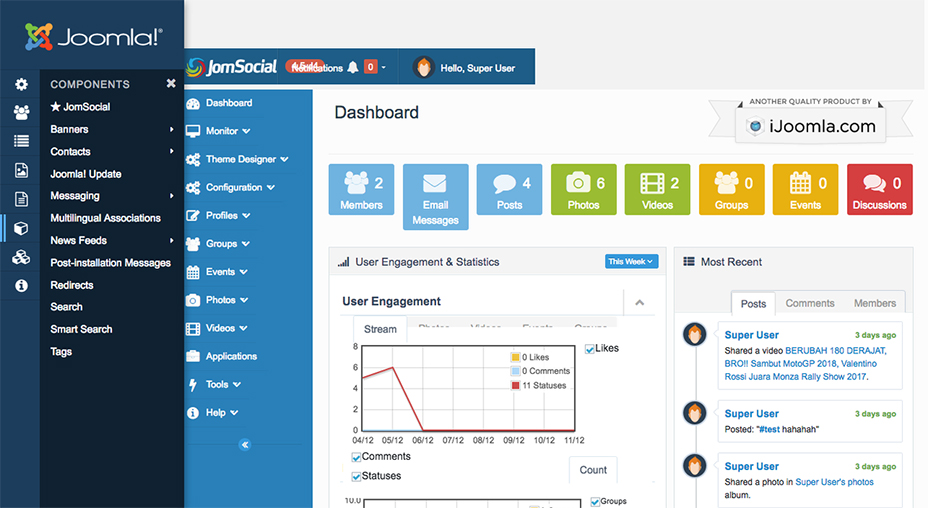928x508 pixels.
Task: Click the Dashboard gauge icon
Action: point(193,104)
